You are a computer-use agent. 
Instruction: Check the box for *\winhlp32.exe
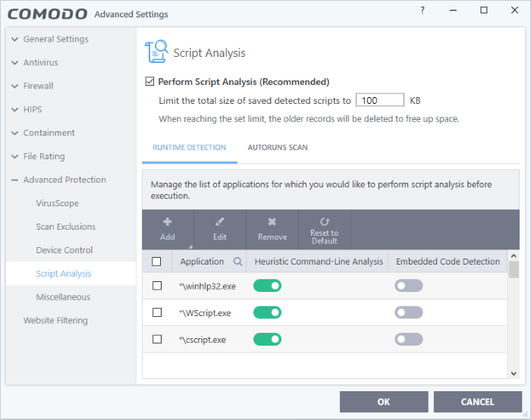(157, 286)
